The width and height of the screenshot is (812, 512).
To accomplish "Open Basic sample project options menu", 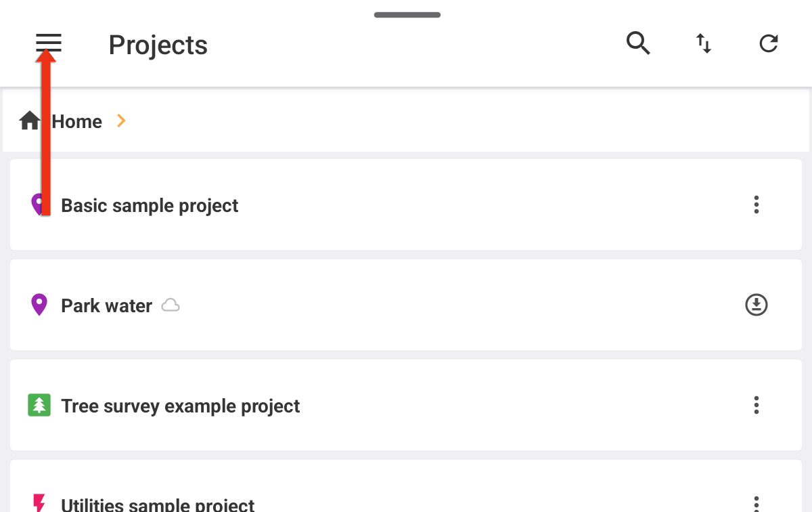I will coord(757,205).
